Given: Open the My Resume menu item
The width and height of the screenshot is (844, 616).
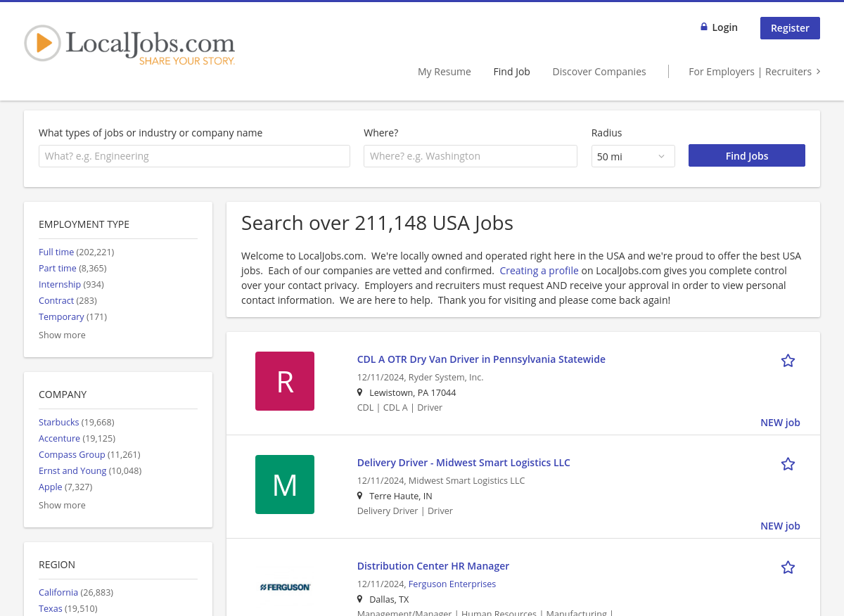Looking at the screenshot, I should point(445,72).
